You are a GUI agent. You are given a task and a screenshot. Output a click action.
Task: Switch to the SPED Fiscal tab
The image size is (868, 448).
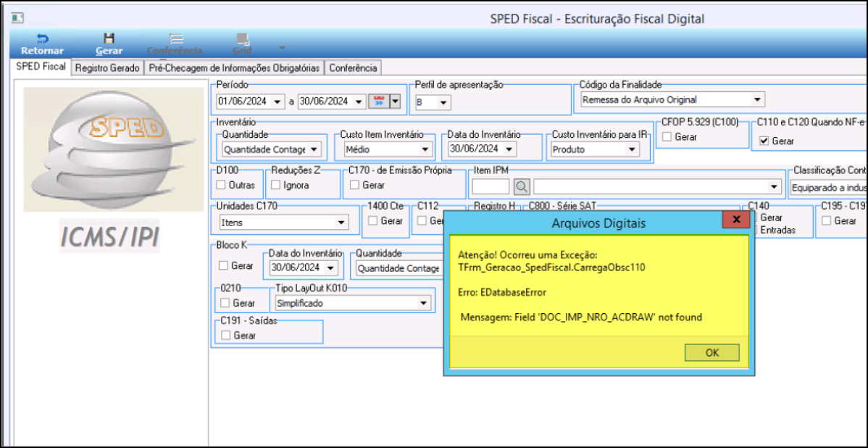pos(41,67)
